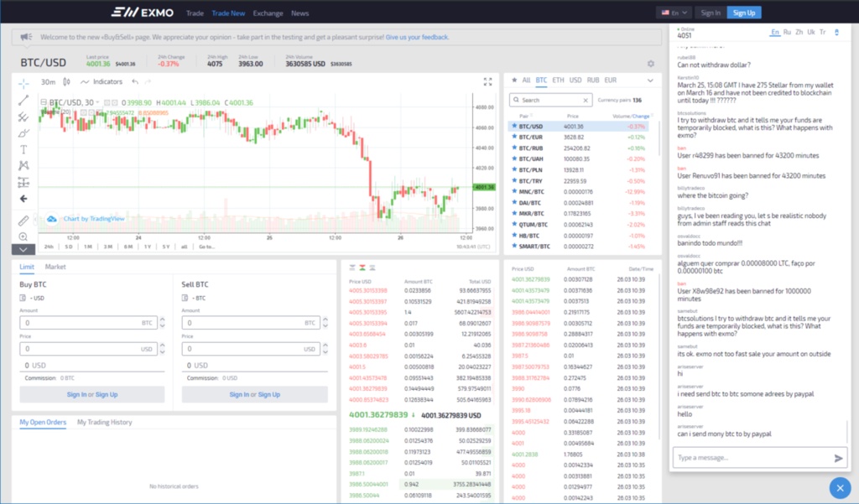
Task: Toggle favorite star for SMART/BTC
Action: tap(514, 246)
